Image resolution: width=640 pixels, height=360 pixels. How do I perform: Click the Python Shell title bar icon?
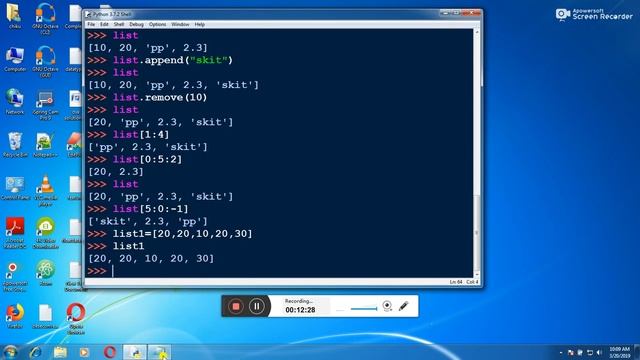88,14
